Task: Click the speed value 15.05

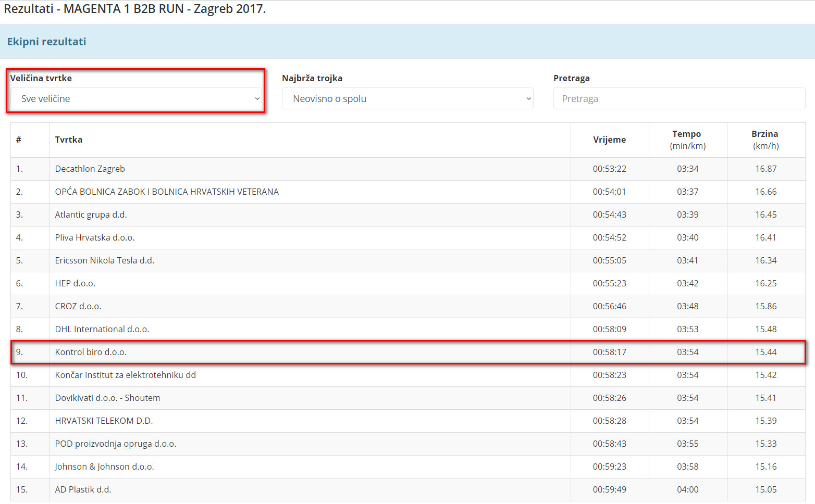Action: (x=765, y=489)
